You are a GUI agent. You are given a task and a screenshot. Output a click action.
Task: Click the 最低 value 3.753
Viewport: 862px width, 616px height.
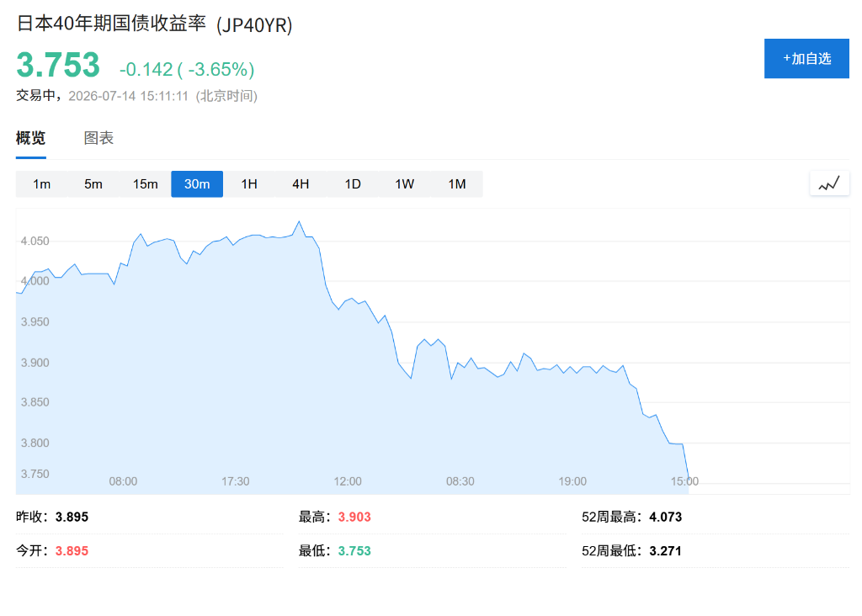pyautogui.click(x=354, y=551)
